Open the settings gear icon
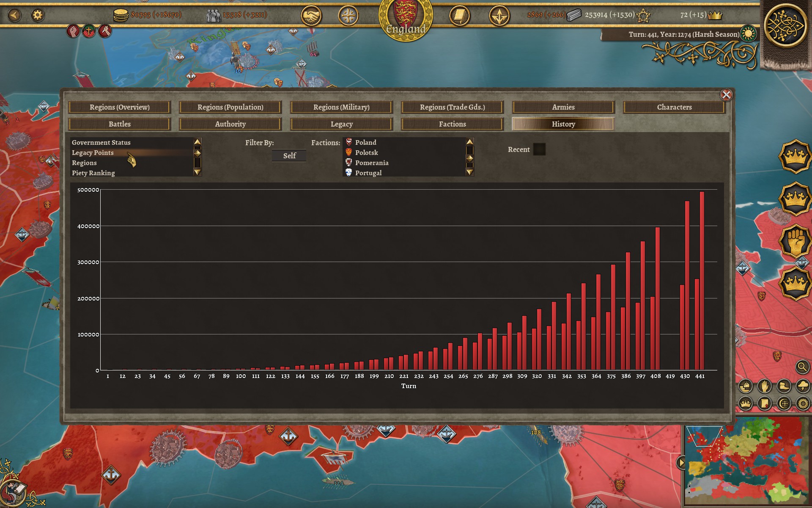 tap(38, 15)
